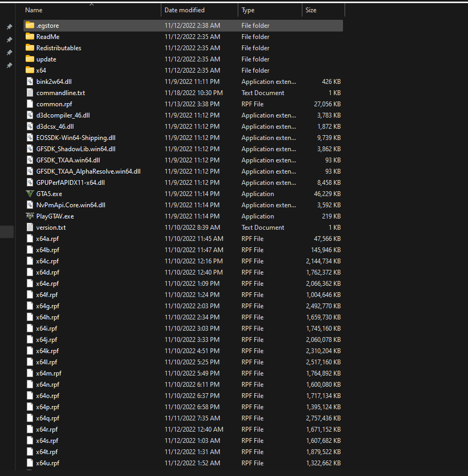Launch PlayGTAV.exe via its Rockstar icon
Image resolution: width=468 pixels, height=476 pixels.
[x=30, y=216]
